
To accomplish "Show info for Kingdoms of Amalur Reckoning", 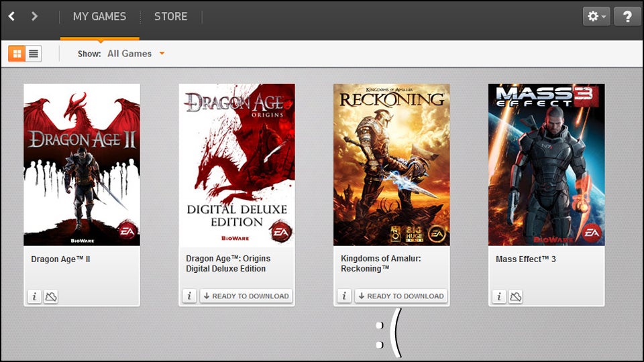I will pos(344,296).
